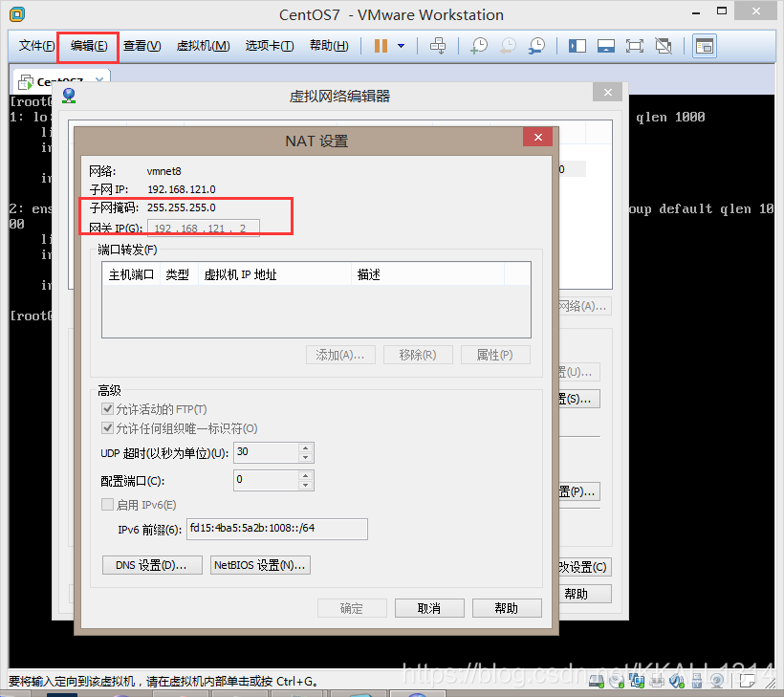Image resolution: width=784 pixels, height=697 pixels.
Task: Click the printer status icon
Action: click(657, 681)
